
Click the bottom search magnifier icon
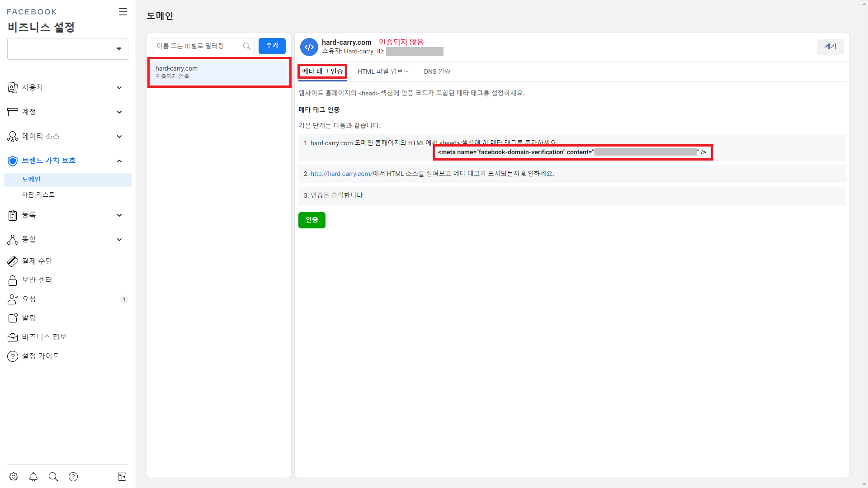(53, 477)
